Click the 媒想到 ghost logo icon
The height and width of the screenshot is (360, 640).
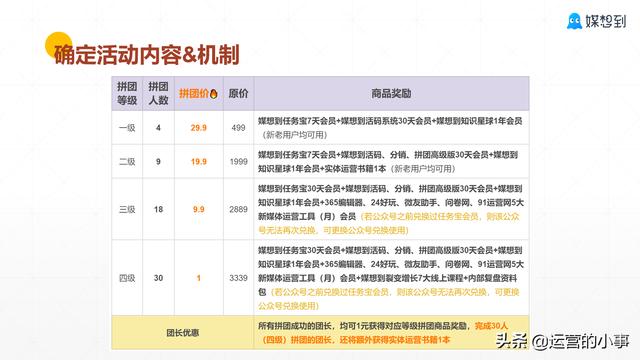point(574,21)
